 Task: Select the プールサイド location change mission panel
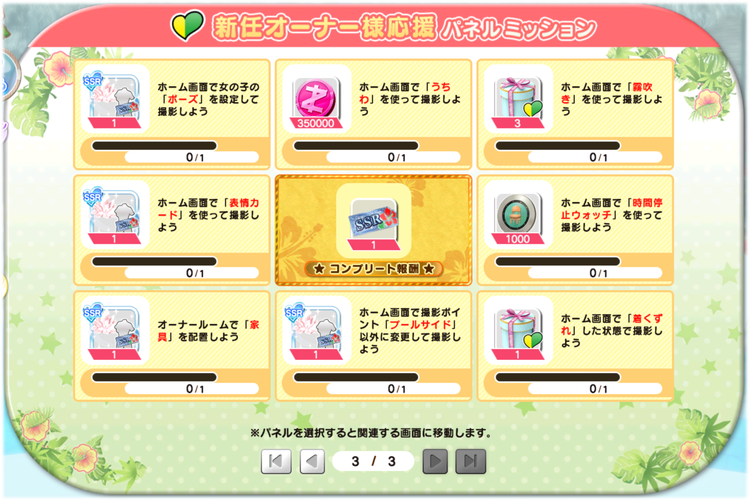(x=374, y=346)
